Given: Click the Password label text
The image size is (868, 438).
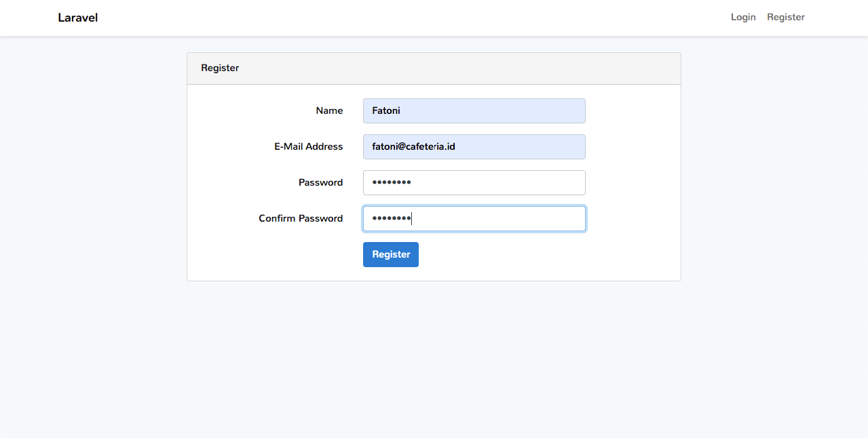Looking at the screenshot, I should 321,182.
